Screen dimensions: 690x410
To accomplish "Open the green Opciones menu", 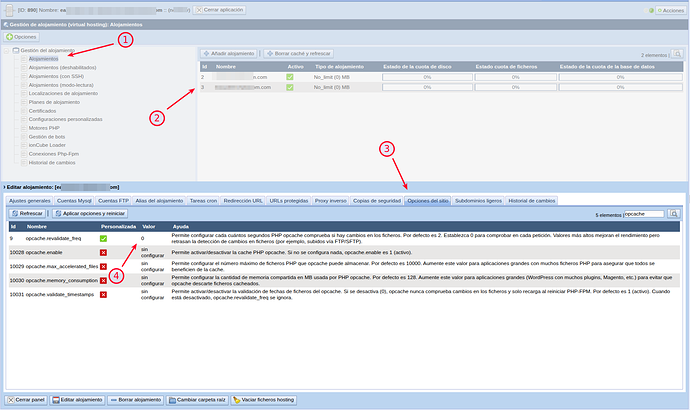I will (x=22, y=36).
